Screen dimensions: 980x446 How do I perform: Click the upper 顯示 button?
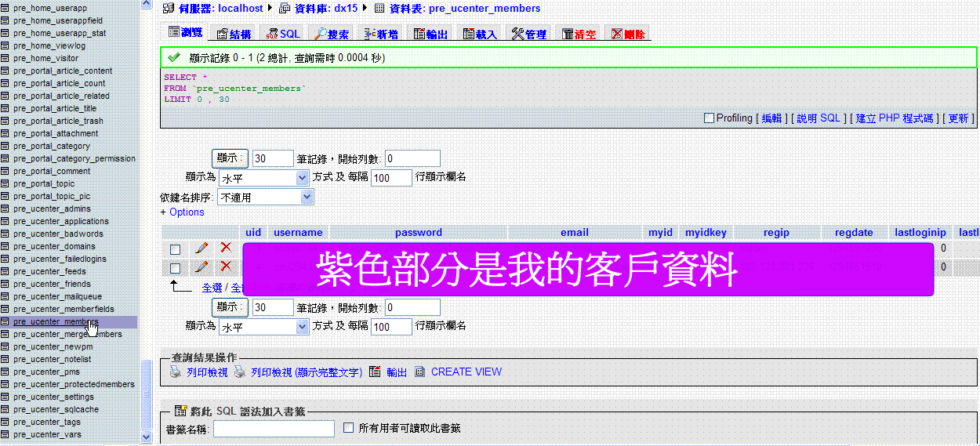[x=230, y=158]
